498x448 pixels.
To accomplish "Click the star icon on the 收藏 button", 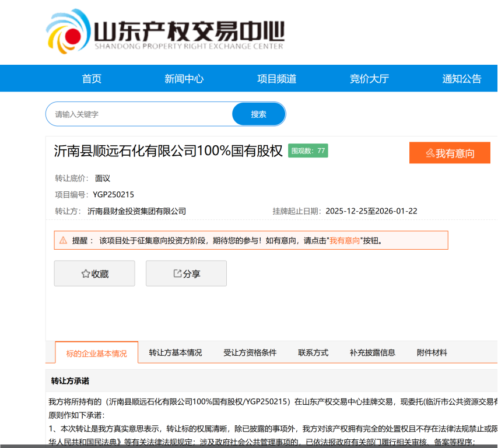I will pos(85,273).
